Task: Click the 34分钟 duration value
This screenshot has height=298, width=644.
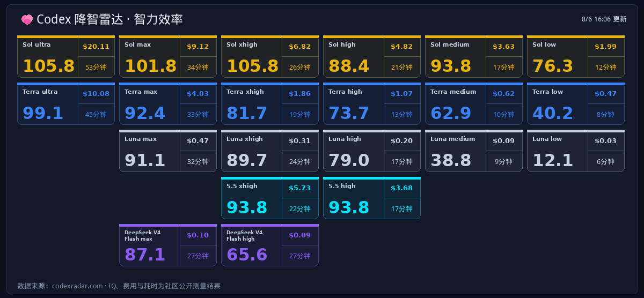Action: [x=198, y=68]
